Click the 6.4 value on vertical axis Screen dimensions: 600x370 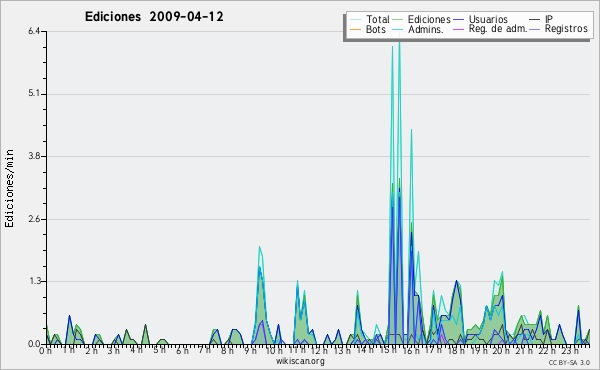[x=34, y=31]
